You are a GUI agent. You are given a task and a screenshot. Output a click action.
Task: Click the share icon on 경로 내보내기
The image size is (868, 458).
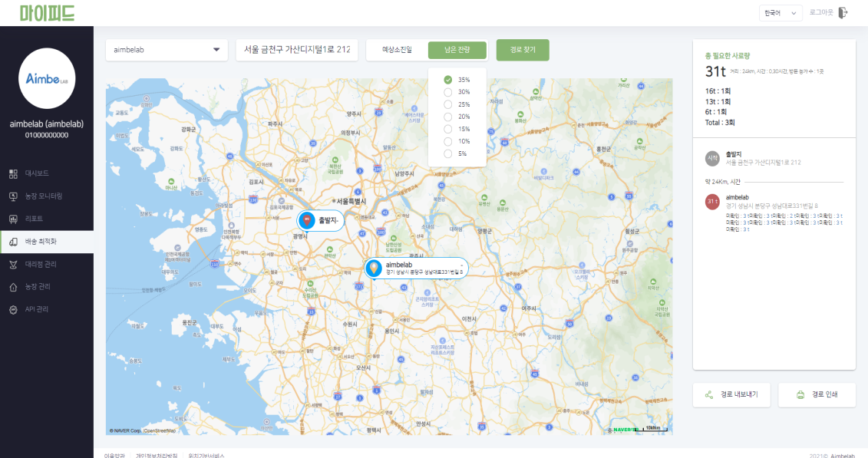(708, 394)
